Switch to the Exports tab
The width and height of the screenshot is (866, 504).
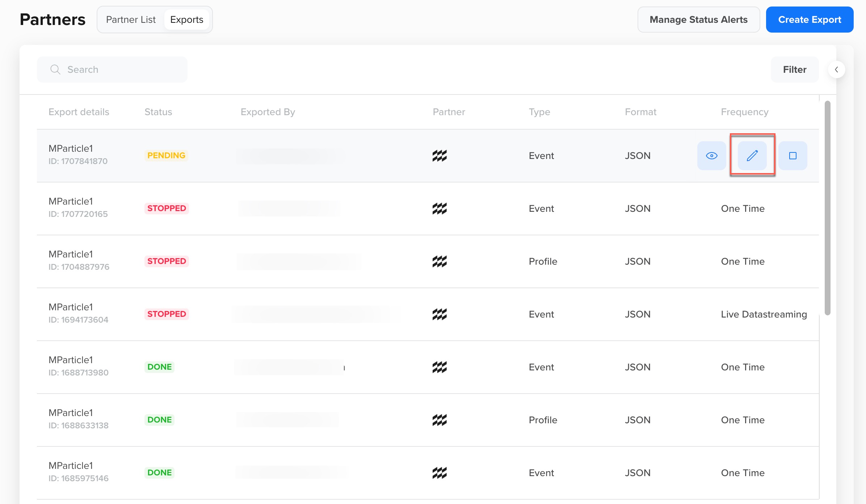click(x=186, y=19)
